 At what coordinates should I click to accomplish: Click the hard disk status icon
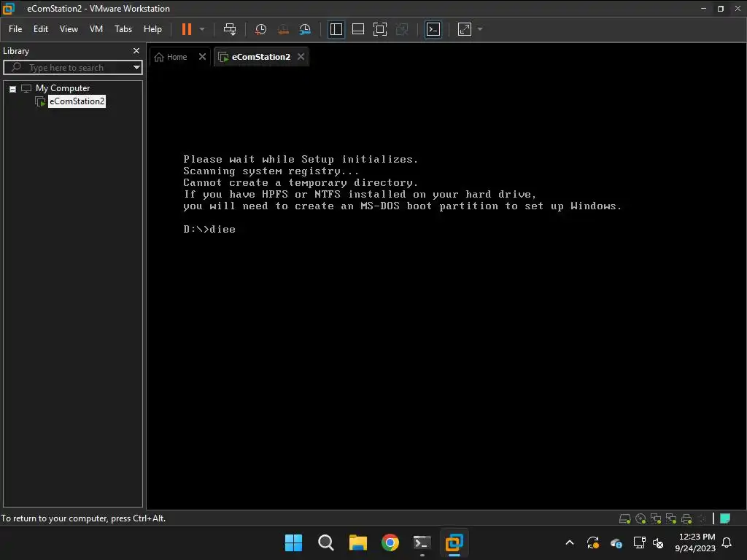(x=624, y=518)
